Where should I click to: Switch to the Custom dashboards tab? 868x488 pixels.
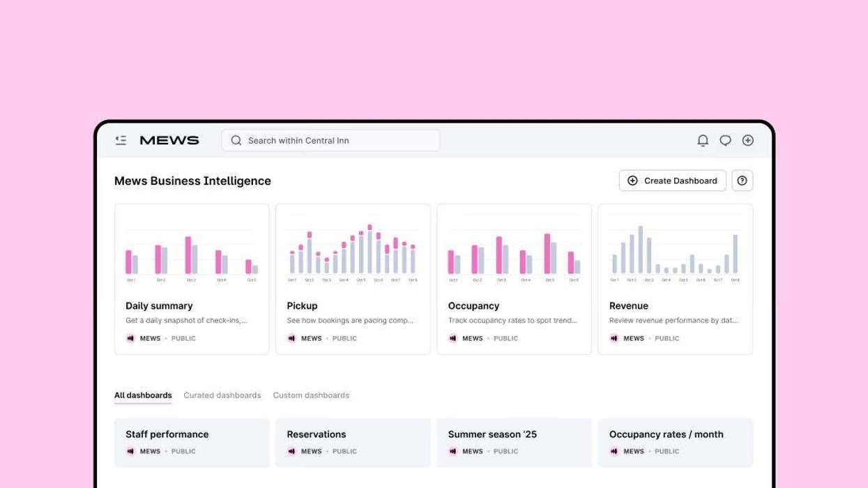click(311, 395)
